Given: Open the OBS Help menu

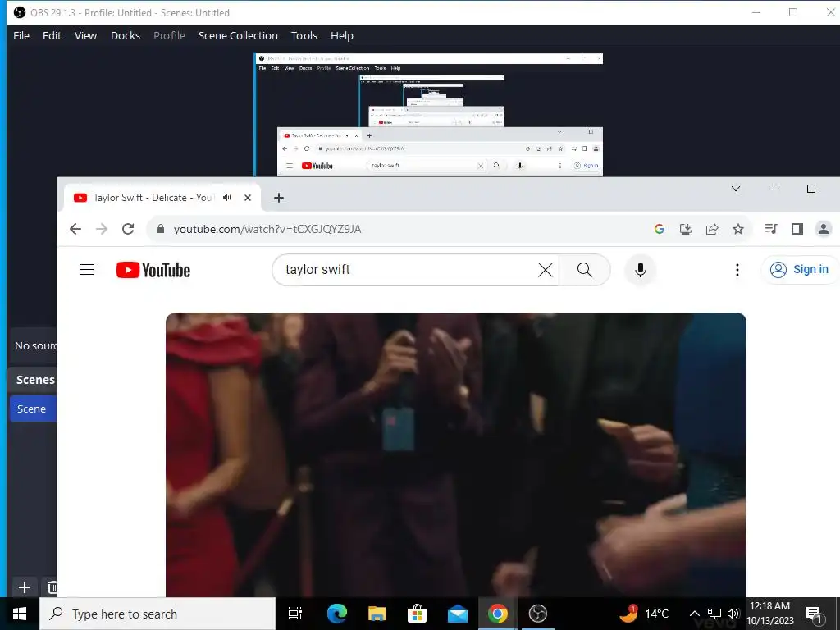Looking at the screenshot, I should [x=342, y=36].
